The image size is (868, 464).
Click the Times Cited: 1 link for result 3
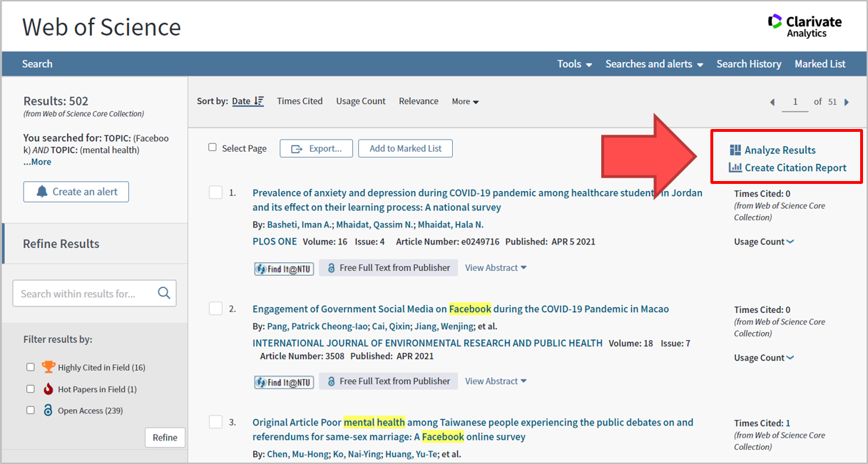[762, 423]
